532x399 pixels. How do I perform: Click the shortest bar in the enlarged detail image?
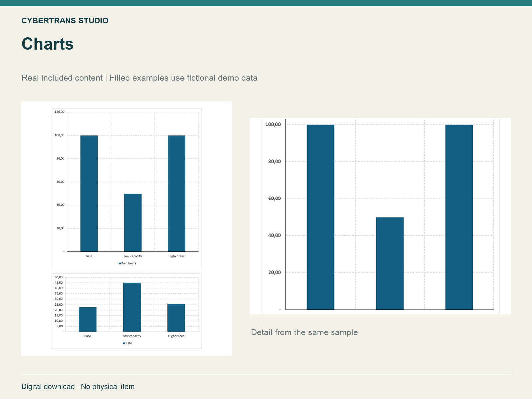click(x=390, y=263)
